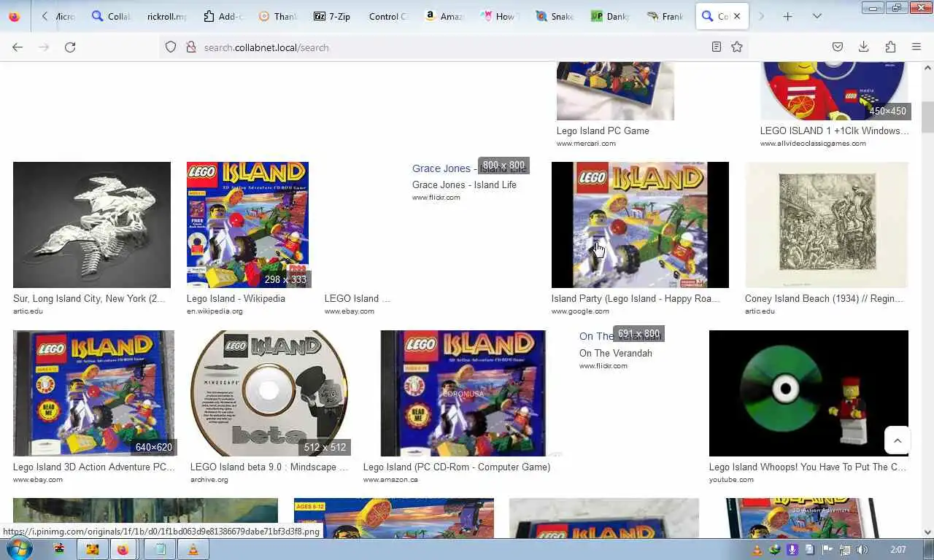The height and width of the screenshot is (560, 934).
Task: Toggle reader view icon in address bar
Action: pos(717,47)
